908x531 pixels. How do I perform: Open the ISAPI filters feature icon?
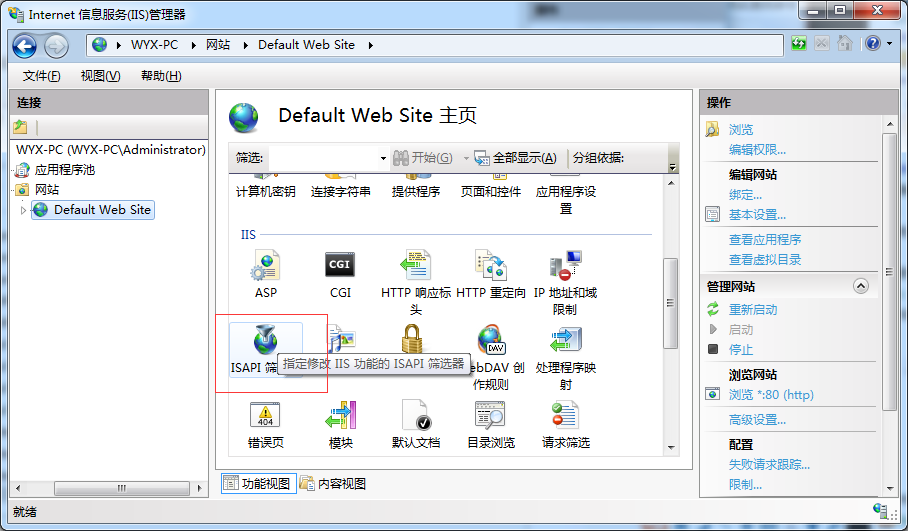(265, 340)
